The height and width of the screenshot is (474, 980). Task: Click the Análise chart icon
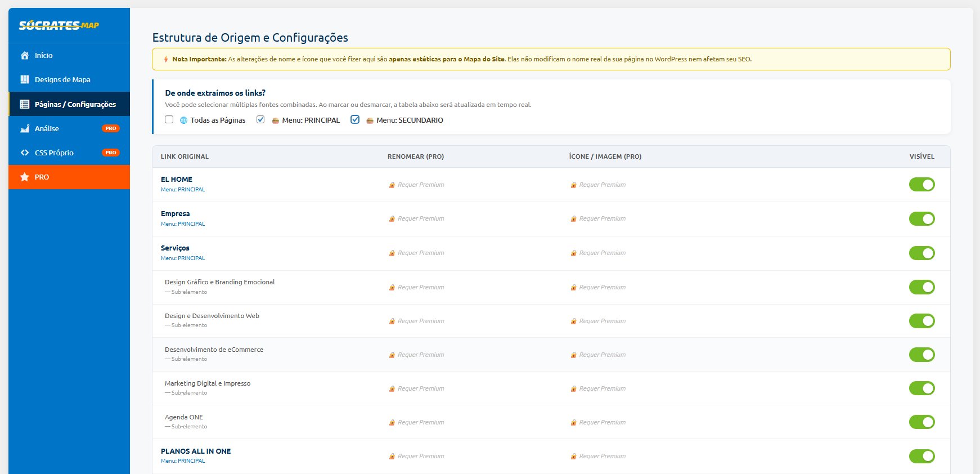click(x=25, y=128)
